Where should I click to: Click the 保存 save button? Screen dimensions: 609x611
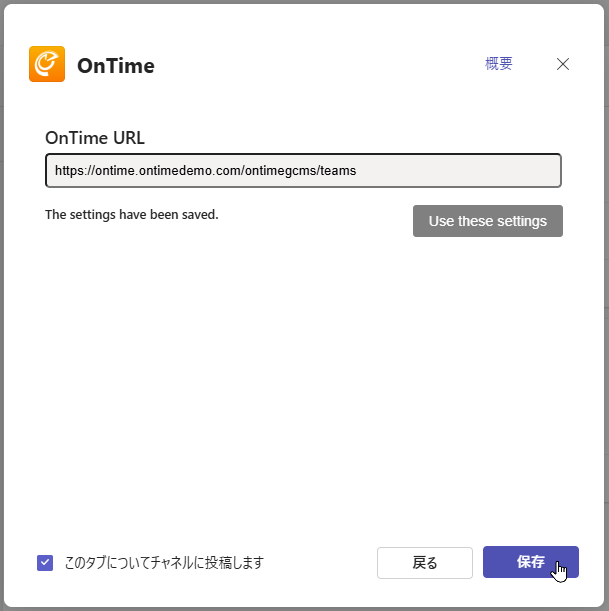tap(531, 562)
